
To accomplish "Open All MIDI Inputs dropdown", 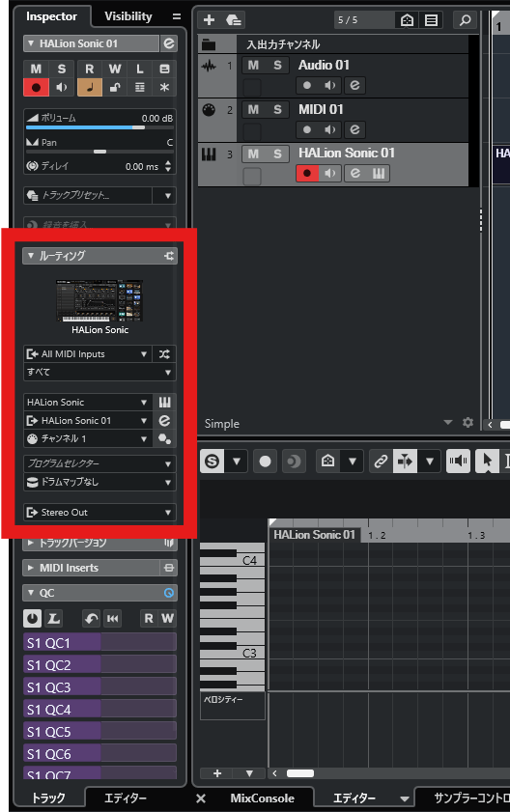I will tap(88, 354).
